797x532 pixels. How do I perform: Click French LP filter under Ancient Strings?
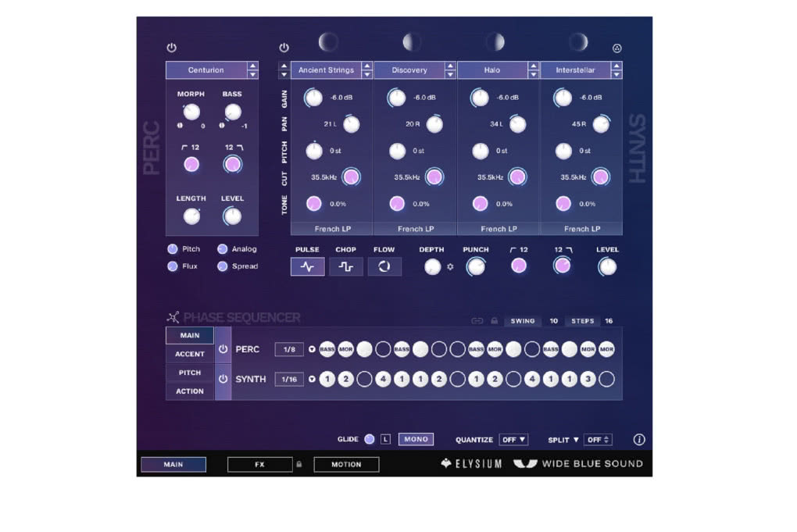(332, 229)
